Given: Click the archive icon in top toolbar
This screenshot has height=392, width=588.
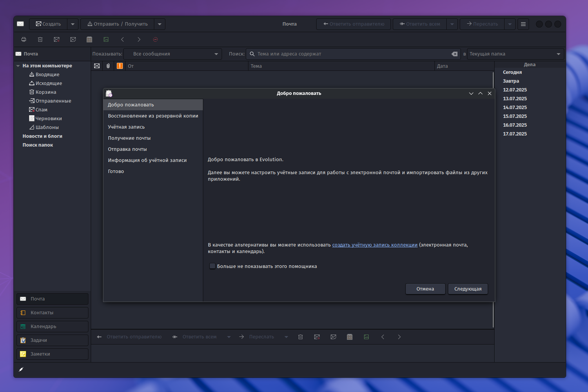Looking at the screenshot, I should 89,40.
